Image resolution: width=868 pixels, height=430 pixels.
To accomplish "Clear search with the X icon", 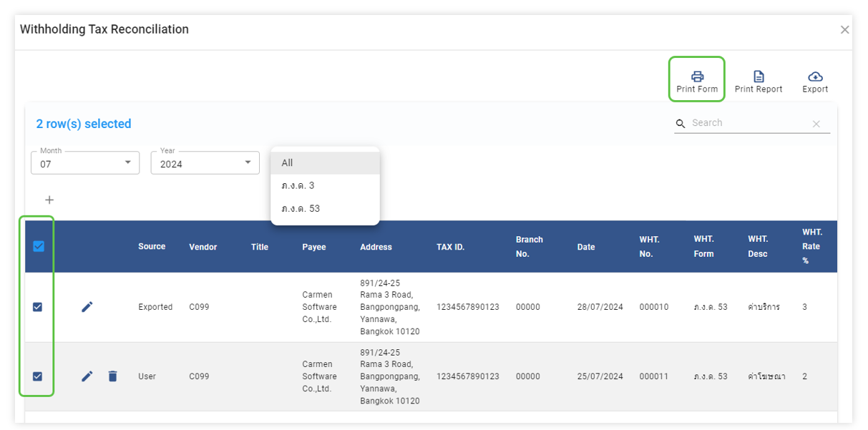I will click(816, 124).
